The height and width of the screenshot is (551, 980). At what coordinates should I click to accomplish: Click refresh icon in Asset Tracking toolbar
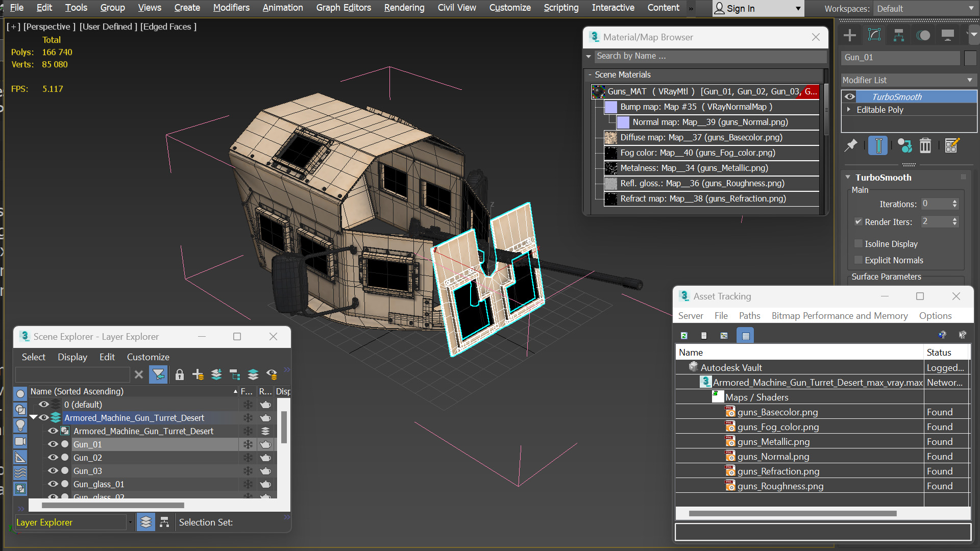(684, 336)
